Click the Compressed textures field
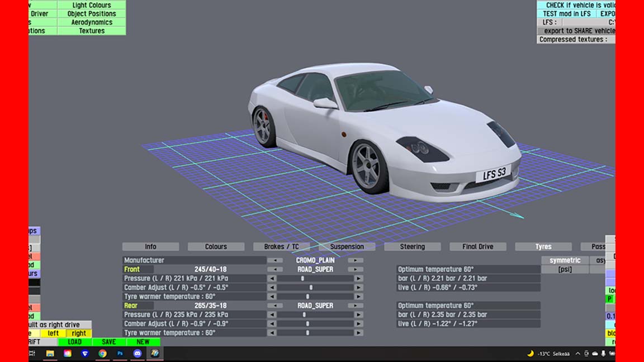 point(576,40)
